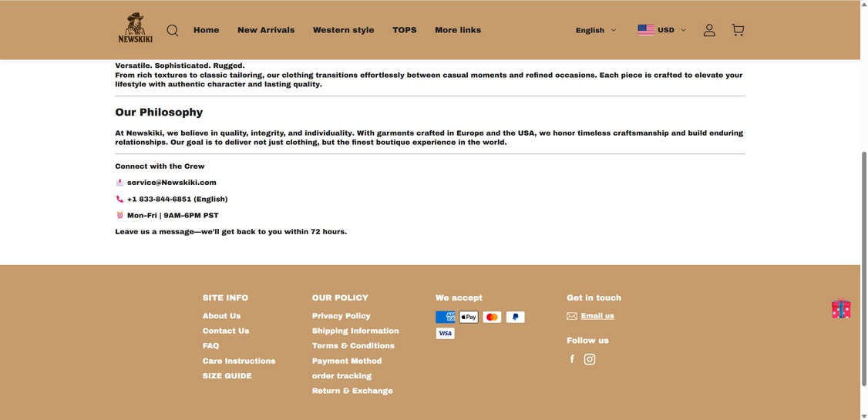Click the Visa payment icon
Viewport: 868px width, 420px height.
[445, 333]
